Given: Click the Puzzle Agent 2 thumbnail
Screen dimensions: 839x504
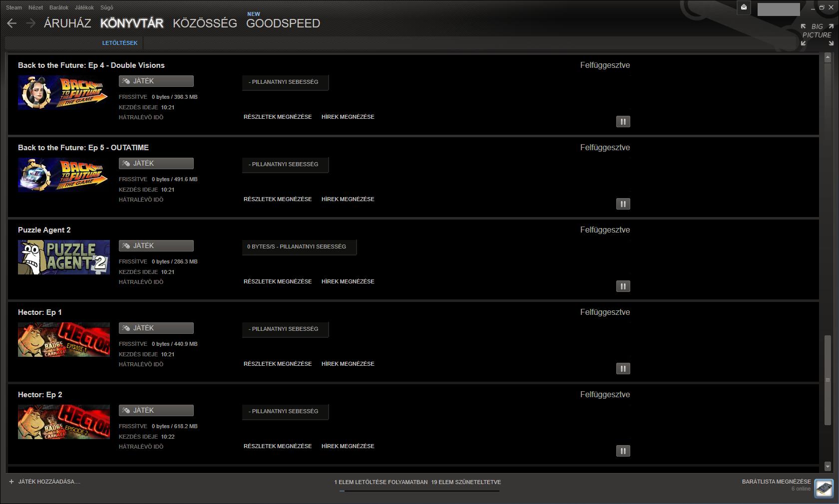Looking at the screenshot, I should [x=64, y=257].
